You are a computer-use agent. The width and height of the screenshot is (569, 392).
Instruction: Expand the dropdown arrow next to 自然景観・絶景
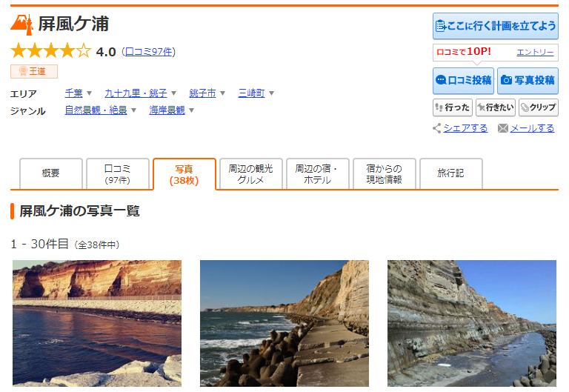[x=133, y=110]
